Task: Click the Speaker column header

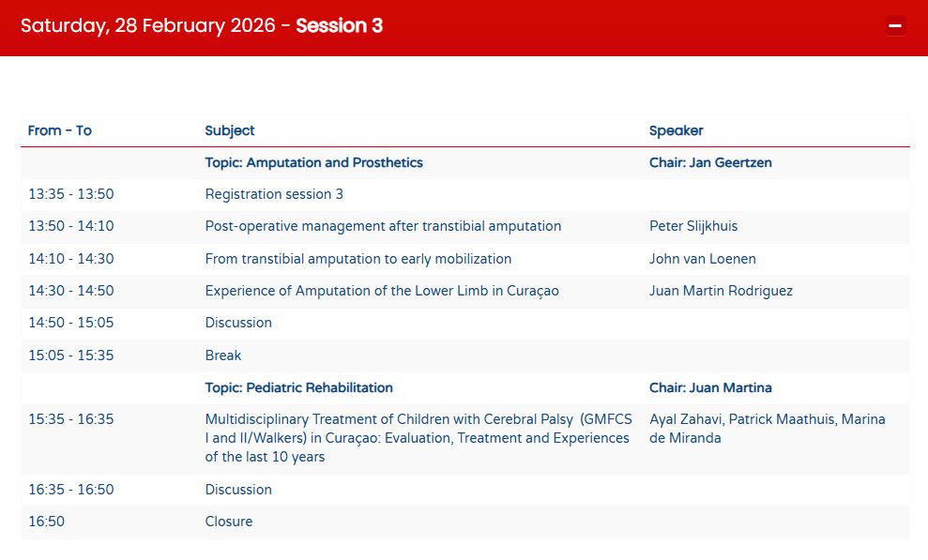Action: [x=676, y=130]
